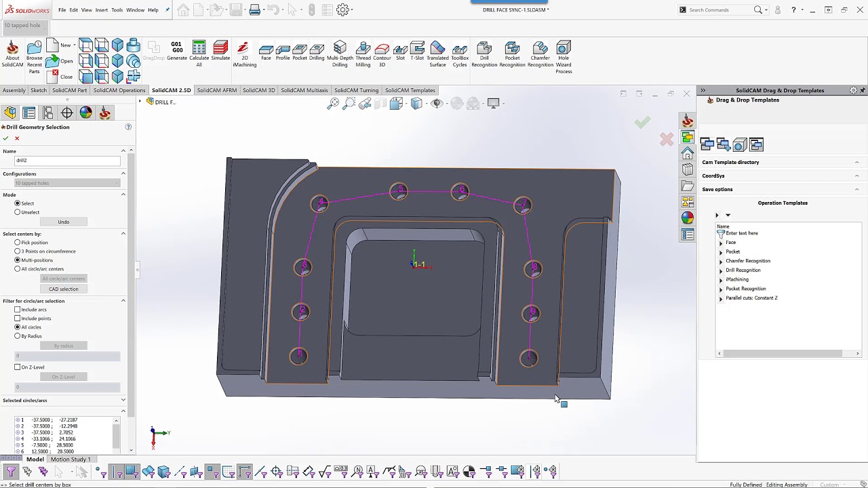Viewport: 868px width, 488px height.
Task: Switch to SolidCAM Turning tab
Action: [356, 90]
